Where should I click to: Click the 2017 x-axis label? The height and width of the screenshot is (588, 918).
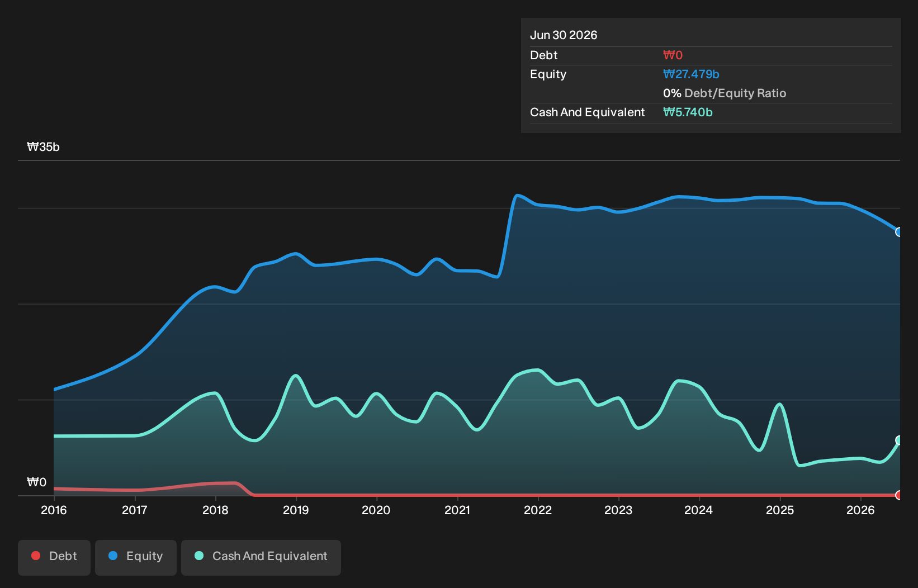(135, 510)
